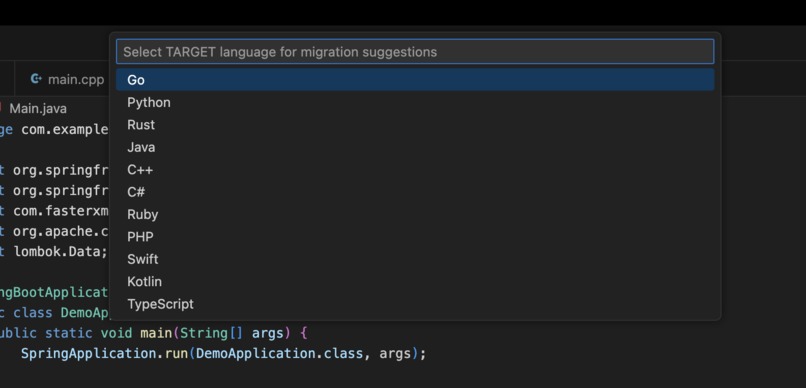
Task: Click Main.java in the breadcrumb
Action: tap(38, 109)
